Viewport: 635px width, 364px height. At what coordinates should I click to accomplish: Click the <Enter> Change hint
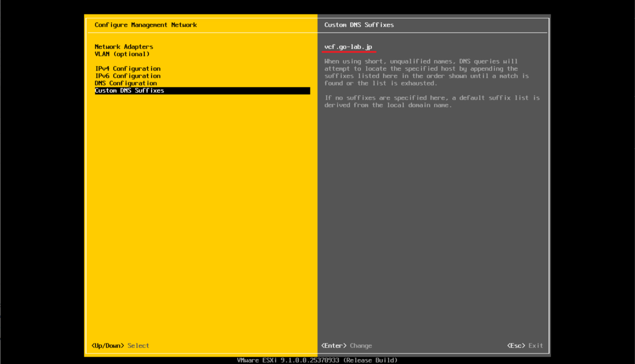tap(347, 345)
